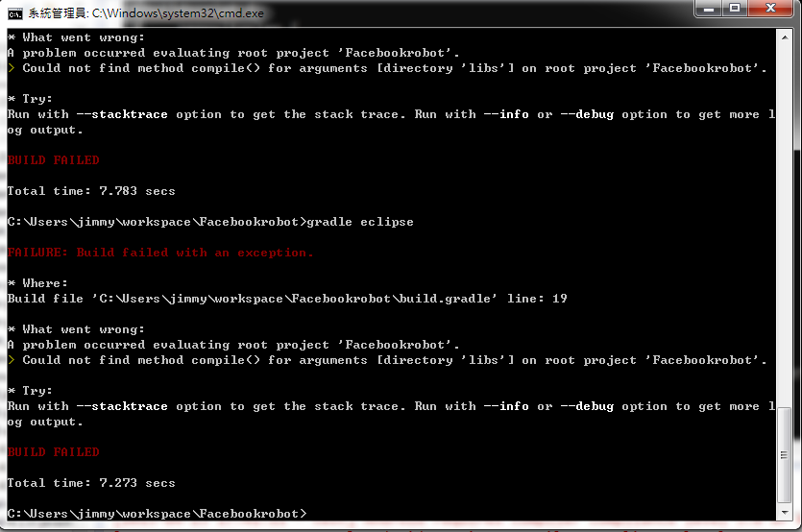Click the build.gradle file path line
The height and width of the screenshot is (532, 802).
pos(287,299)
